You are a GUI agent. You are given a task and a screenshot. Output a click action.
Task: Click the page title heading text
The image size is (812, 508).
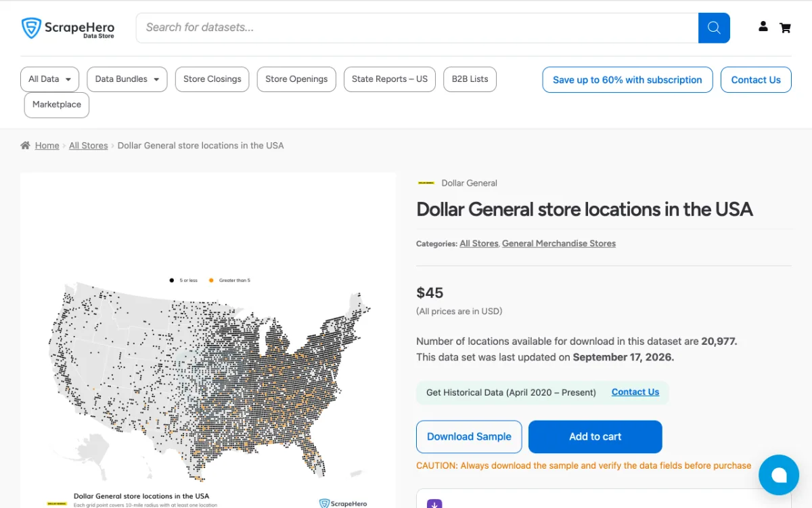coord(585,209)
